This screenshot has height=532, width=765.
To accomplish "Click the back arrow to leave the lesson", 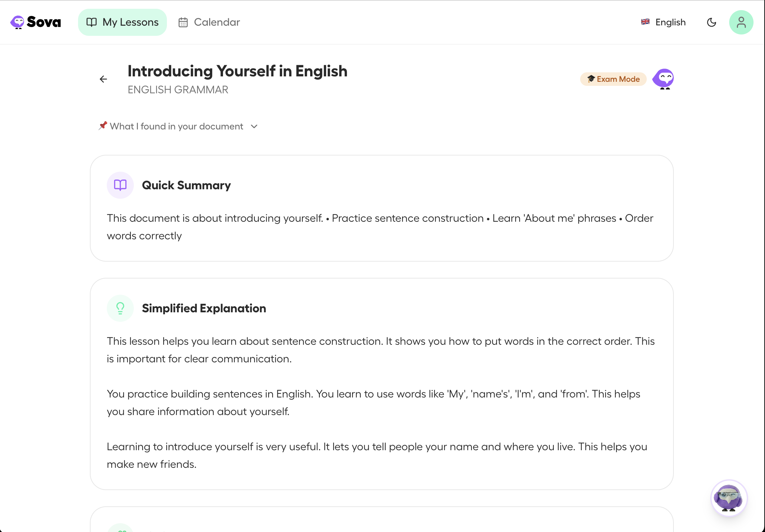I will [x=103, y=79].
